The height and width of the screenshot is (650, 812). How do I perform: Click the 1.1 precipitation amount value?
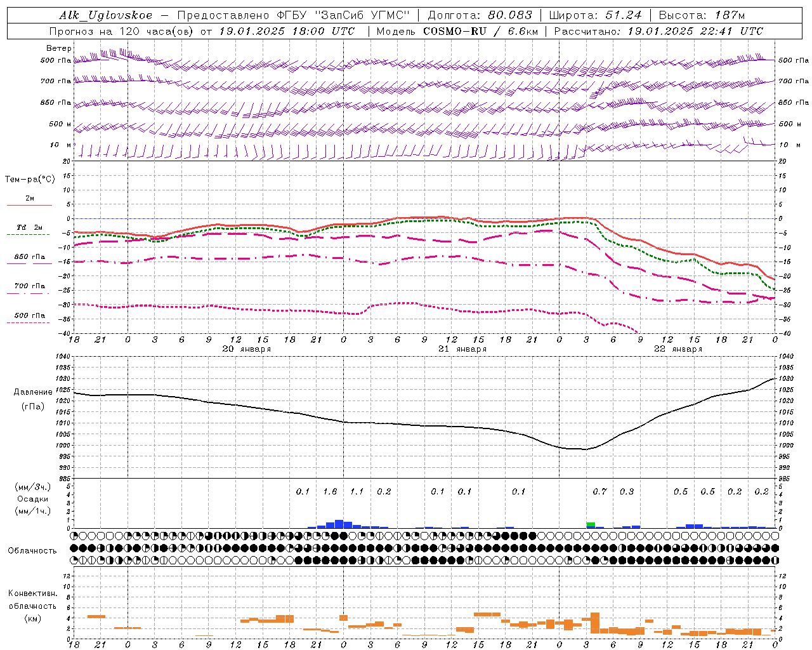[x=357, y=492]
